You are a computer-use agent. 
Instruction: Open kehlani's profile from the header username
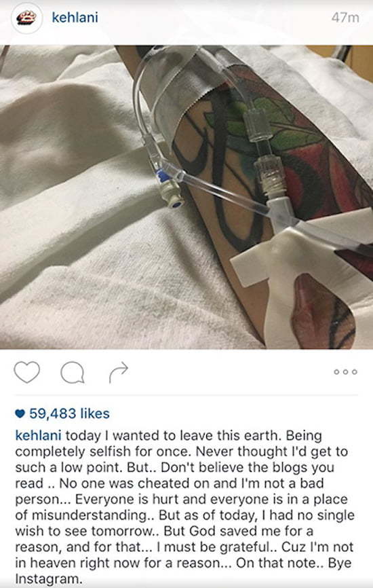click(75, 18)
